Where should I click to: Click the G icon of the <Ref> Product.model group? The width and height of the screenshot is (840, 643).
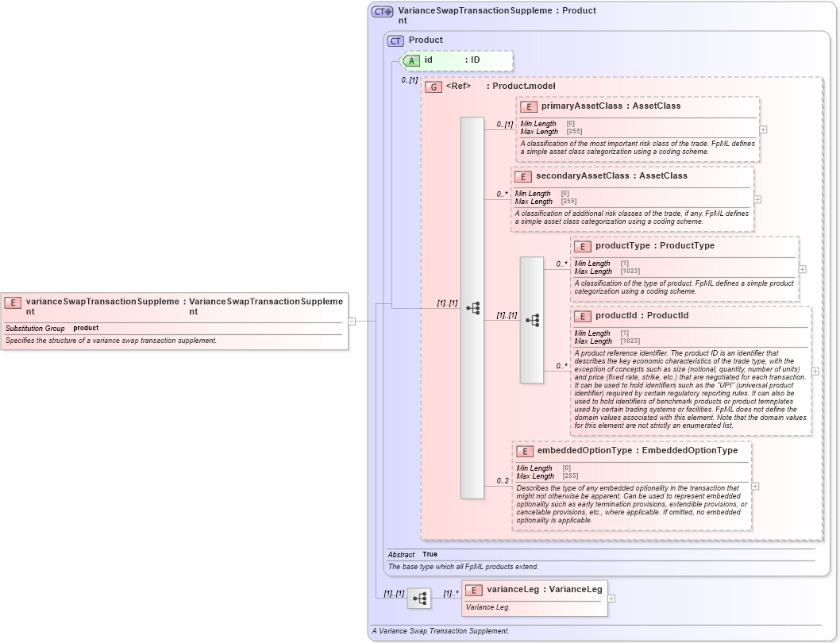point(433,87)
